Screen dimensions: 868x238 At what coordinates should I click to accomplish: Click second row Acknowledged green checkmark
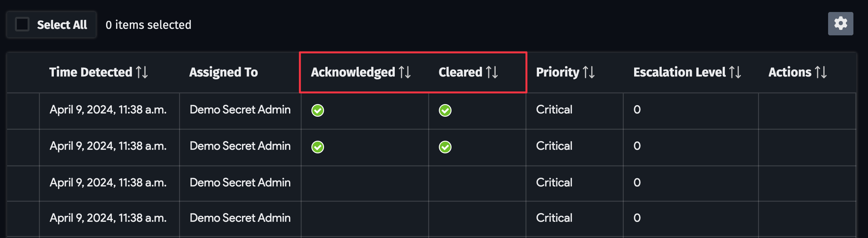pos(318,147)
